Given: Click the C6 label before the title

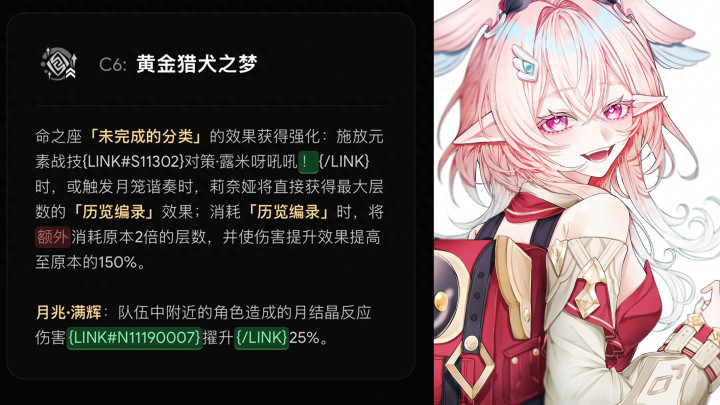Looking at the screenshot, I should click(112, 64).
